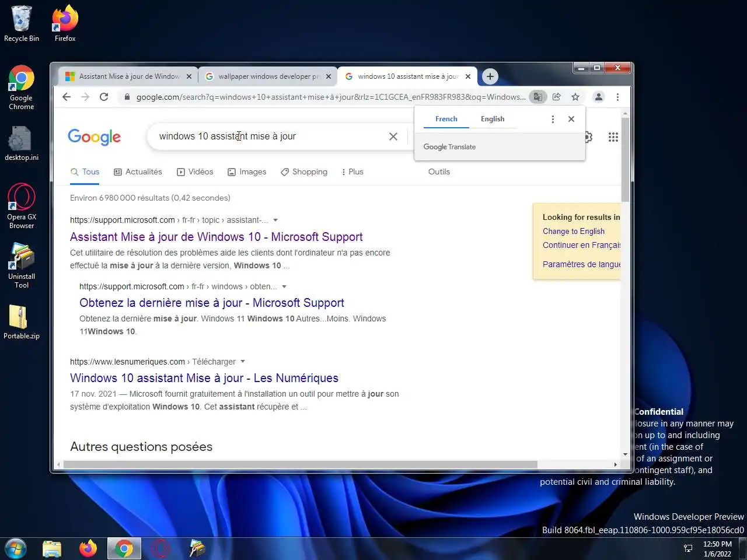The height and width of the screenshot is (560, 747).
Task: Open the Google apps grid
Action: (613, 136)
